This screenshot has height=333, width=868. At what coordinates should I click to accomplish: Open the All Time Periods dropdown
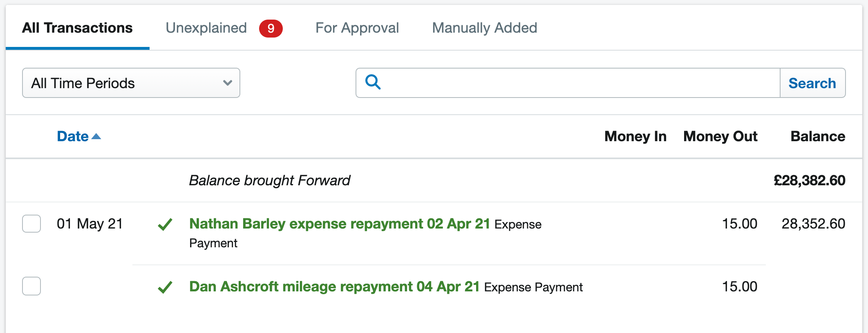coord(131,83)
